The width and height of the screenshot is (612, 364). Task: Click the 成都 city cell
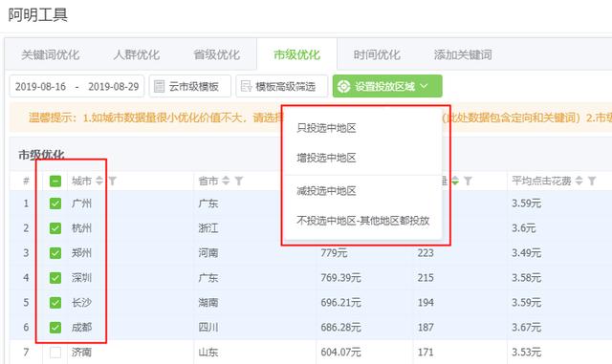point(81,328)
